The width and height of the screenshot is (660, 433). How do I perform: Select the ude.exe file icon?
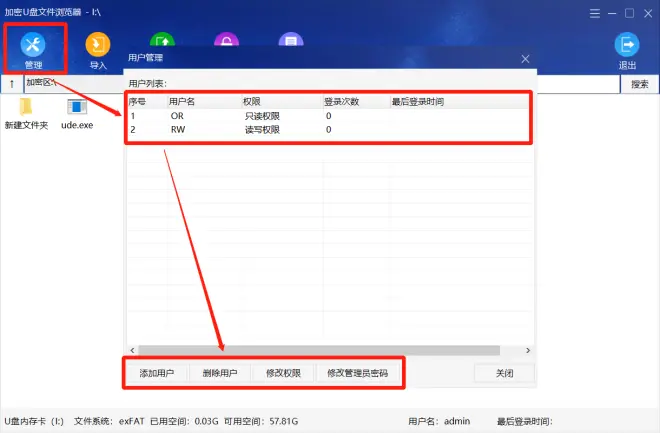77,107
